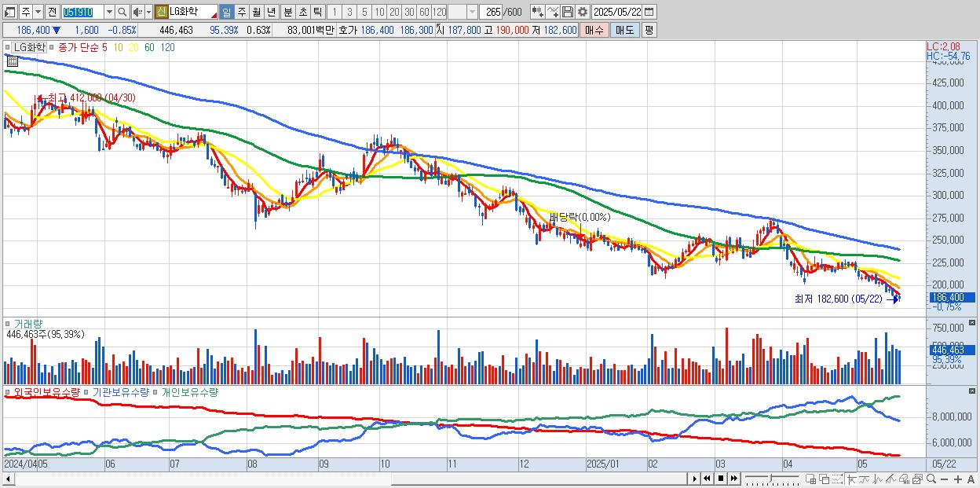Screen dimensions: 980x488
Task: Click the trend line chart tool icon
Action: (865, 479)
